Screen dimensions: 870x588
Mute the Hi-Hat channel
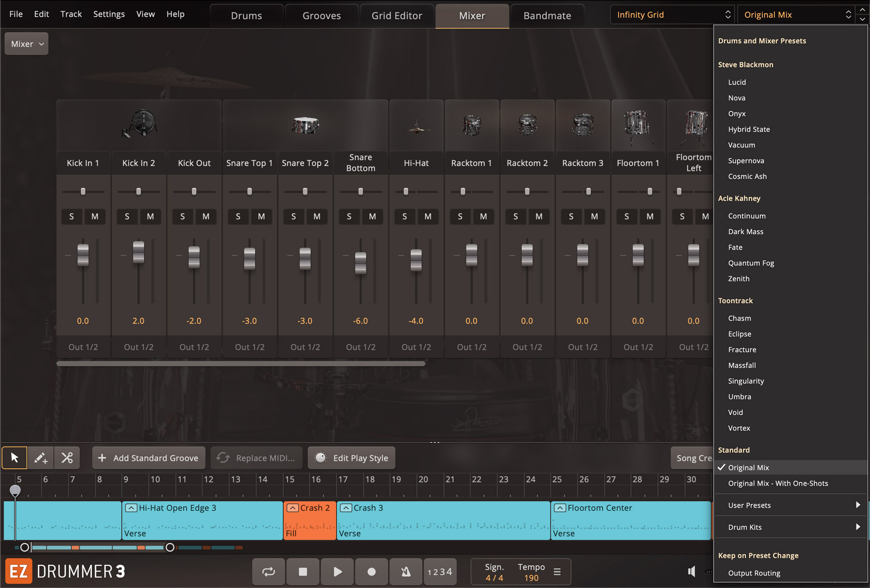tap(428, 216)
